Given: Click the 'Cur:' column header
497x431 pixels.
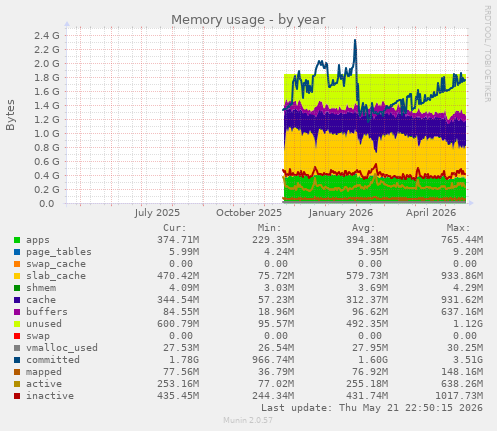Looking at the screenshot, I should [175, 228].
